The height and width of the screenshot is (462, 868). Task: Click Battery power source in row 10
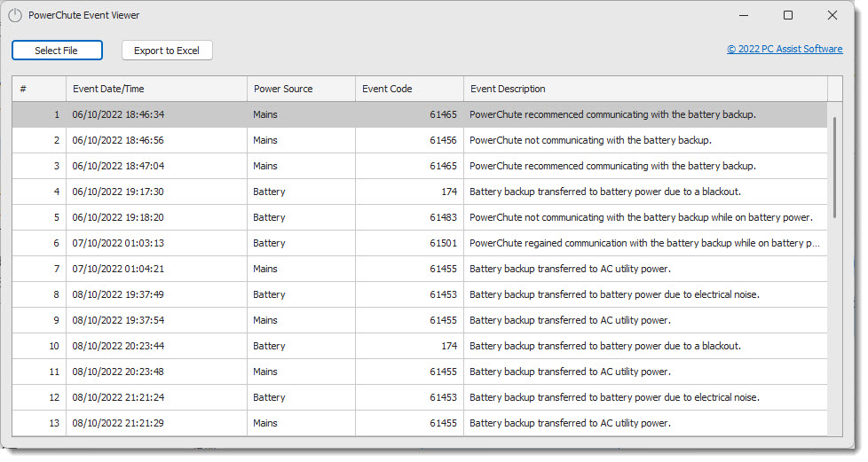coord(269,346)
